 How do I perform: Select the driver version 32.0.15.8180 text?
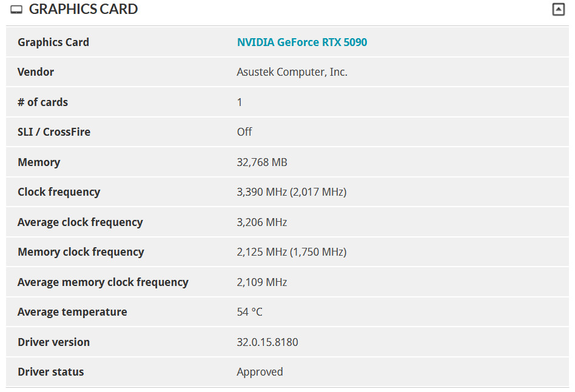[267, 342]
